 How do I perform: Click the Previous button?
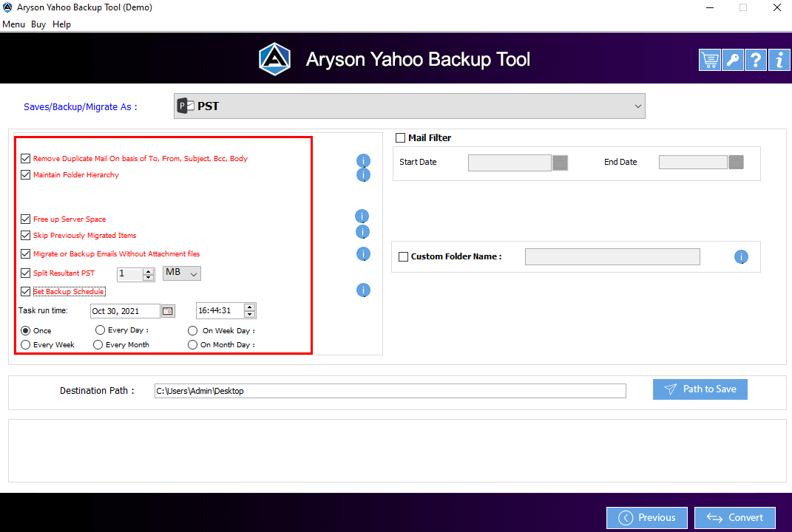pos(646,517)
